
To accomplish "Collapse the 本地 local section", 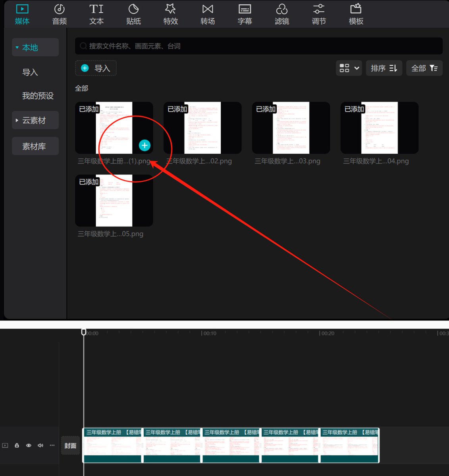I will point(35,48).
